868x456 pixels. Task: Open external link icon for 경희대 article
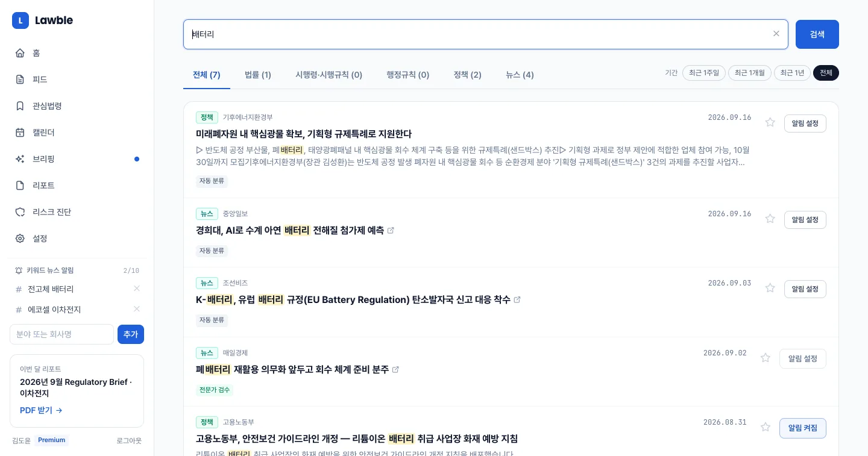(x=391, y=231)
